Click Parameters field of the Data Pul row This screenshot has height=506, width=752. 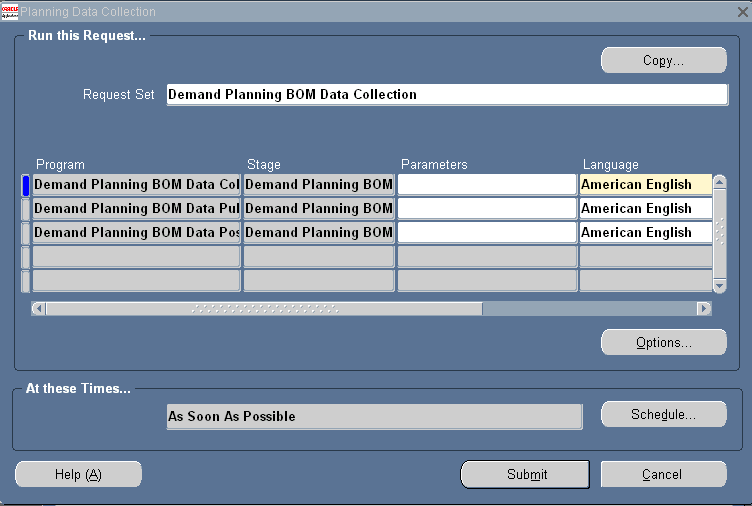coord(487,209)
